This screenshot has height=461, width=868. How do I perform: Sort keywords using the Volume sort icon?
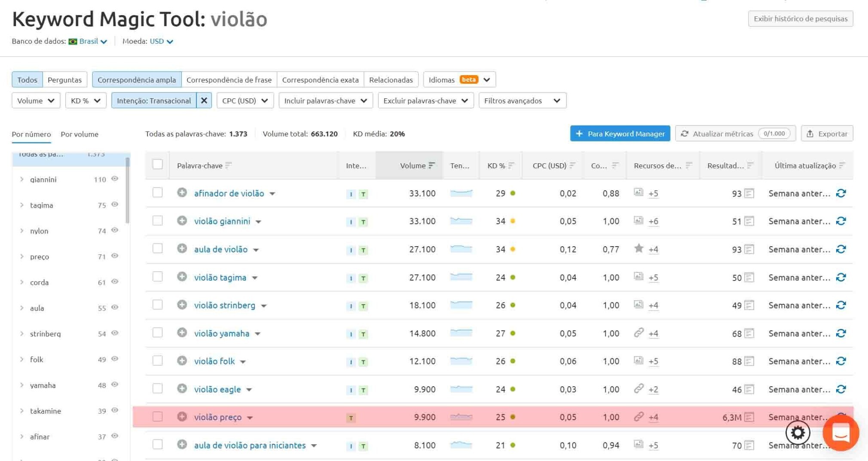[431, 165]
